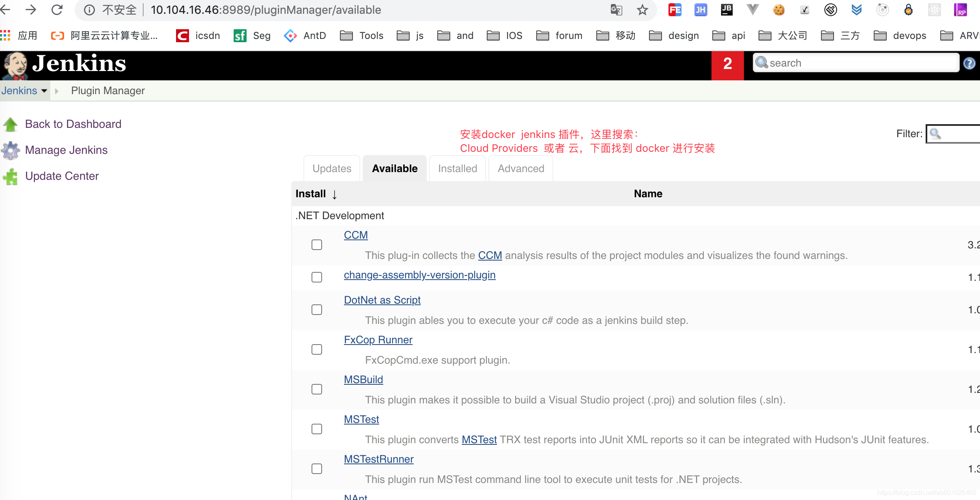Click Plugin Manager in the breadcrumb
Viewport: 980px width, 500px height.
108,91
